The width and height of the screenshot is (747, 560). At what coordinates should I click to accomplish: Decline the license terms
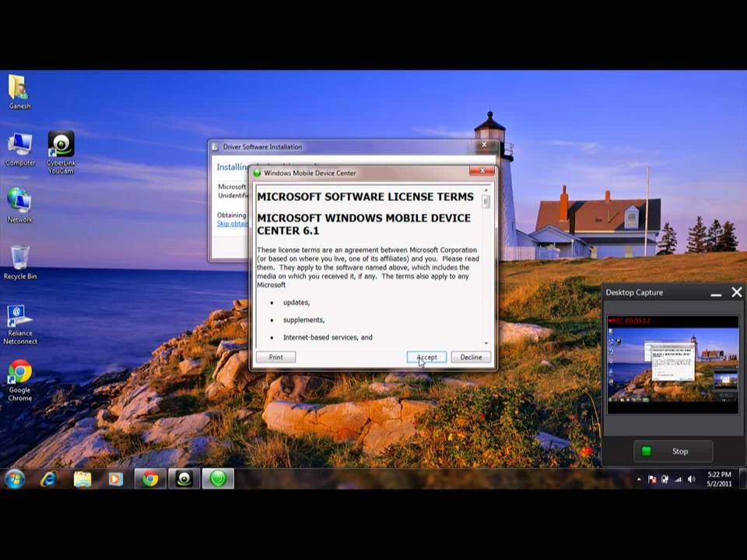point(471,357)
